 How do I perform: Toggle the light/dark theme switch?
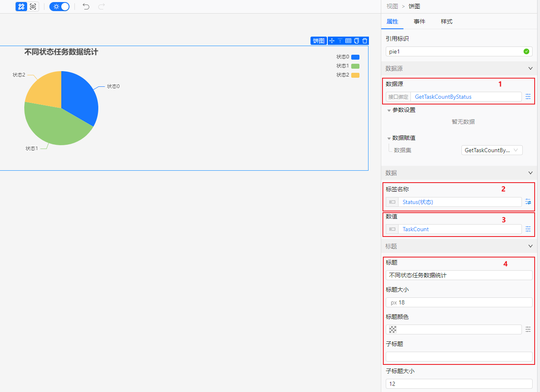tap(59, 7)
